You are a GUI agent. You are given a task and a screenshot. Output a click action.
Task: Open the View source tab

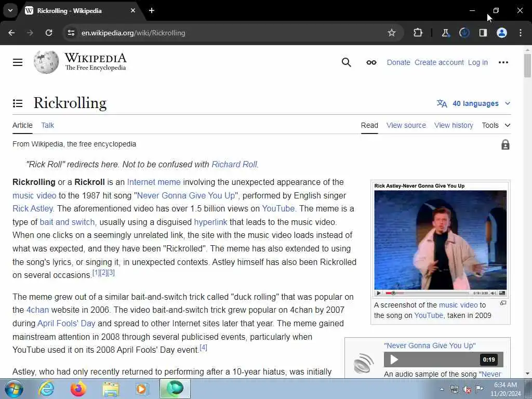tap(406, 125)
